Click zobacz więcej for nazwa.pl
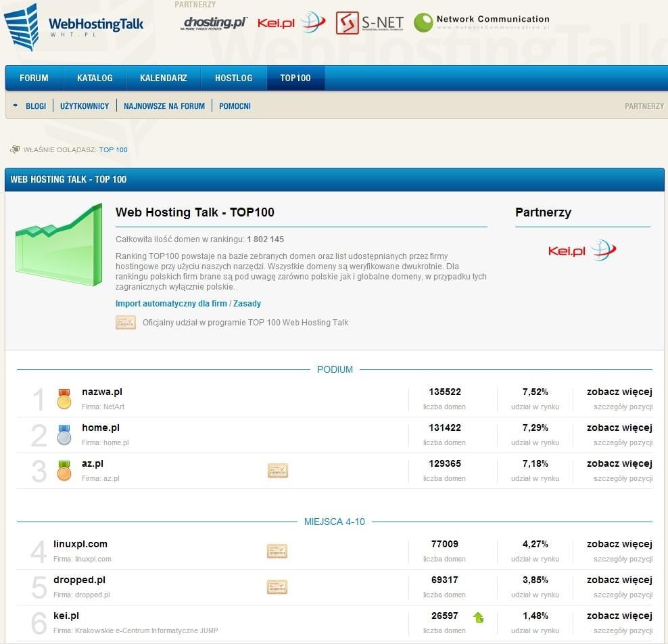The height and width of the screenshot is (644, 668). 619,392
